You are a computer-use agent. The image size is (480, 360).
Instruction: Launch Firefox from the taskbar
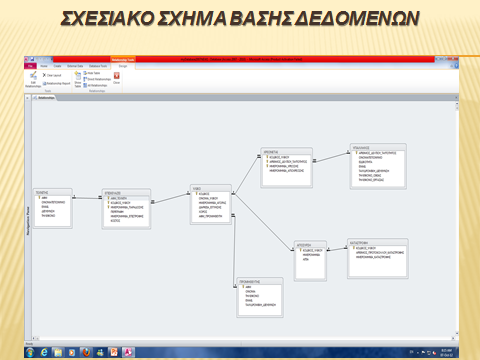(x=86, y=352)
